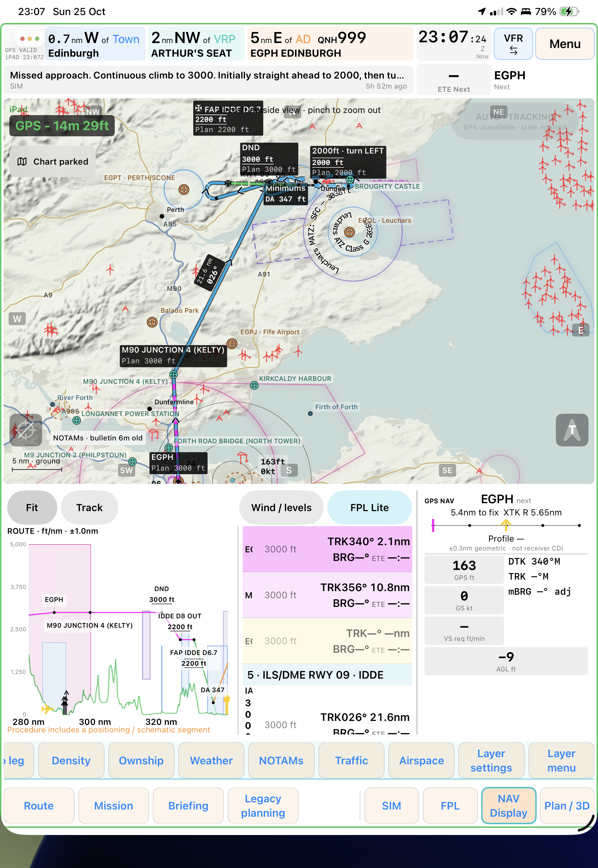Tap the Fife Airport airfield symbol
This screenshot has height=868, width=598.
tap(232, 343)
